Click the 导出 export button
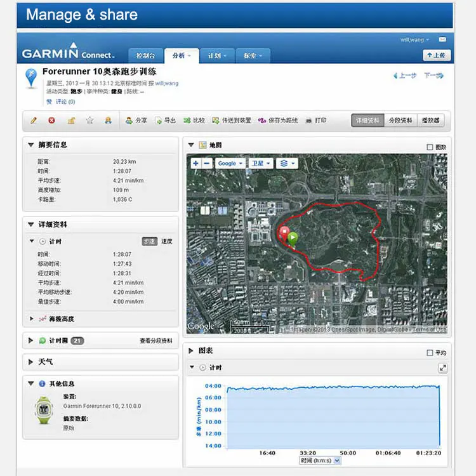476x476 pixels. click(x=166, y=121)
